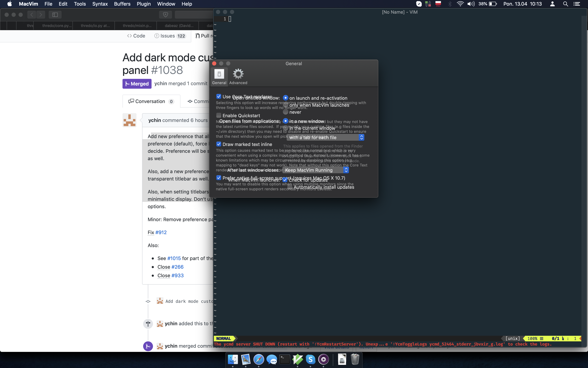Viewport: 588px width, 368px height.
Task: Toggle Draw marked text inline checkbox
Action: point(219,144)
